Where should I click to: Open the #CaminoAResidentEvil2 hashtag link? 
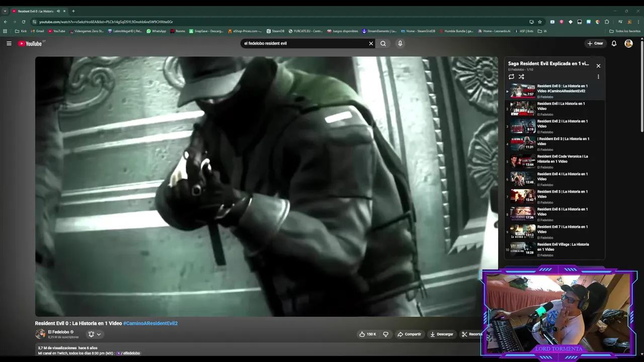[150, 323]
